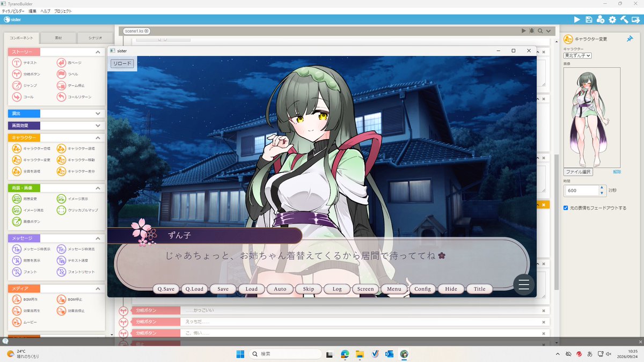Select the イメージ表示 component icon

[61, 199]
